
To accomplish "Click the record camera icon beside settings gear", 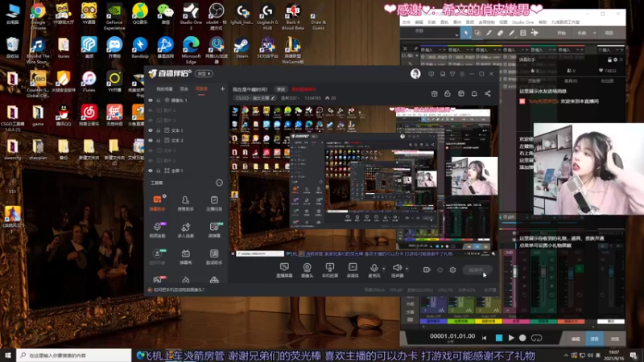I will pos(427,269).
